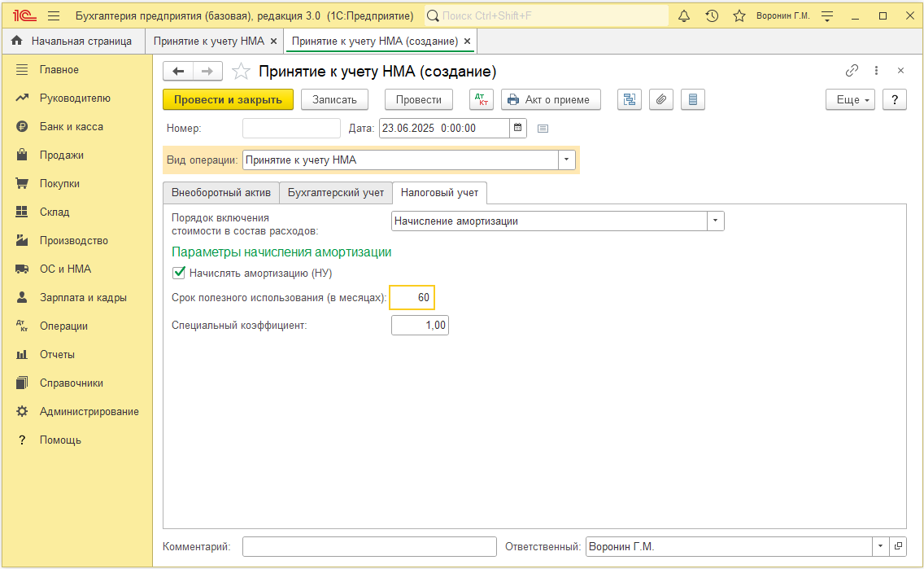Copy link to this document icon
This screenshot has height=569, width=924.
(852, 71)
